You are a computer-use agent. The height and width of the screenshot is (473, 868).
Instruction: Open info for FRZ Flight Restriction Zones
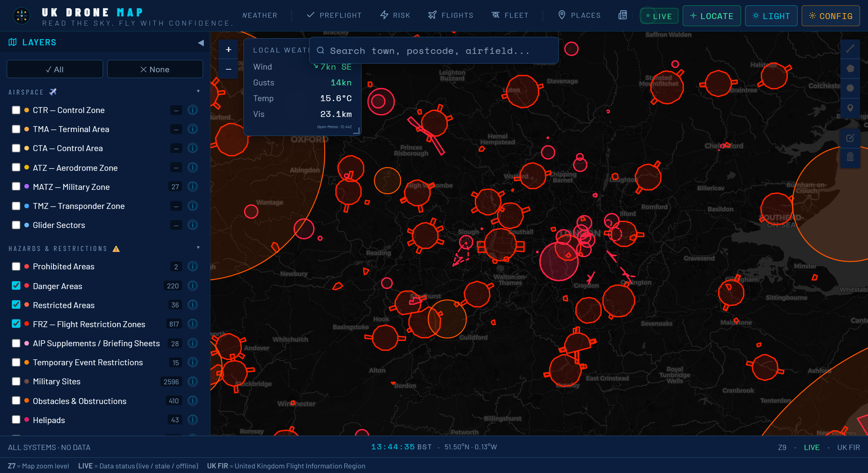(x=192, y=324)
